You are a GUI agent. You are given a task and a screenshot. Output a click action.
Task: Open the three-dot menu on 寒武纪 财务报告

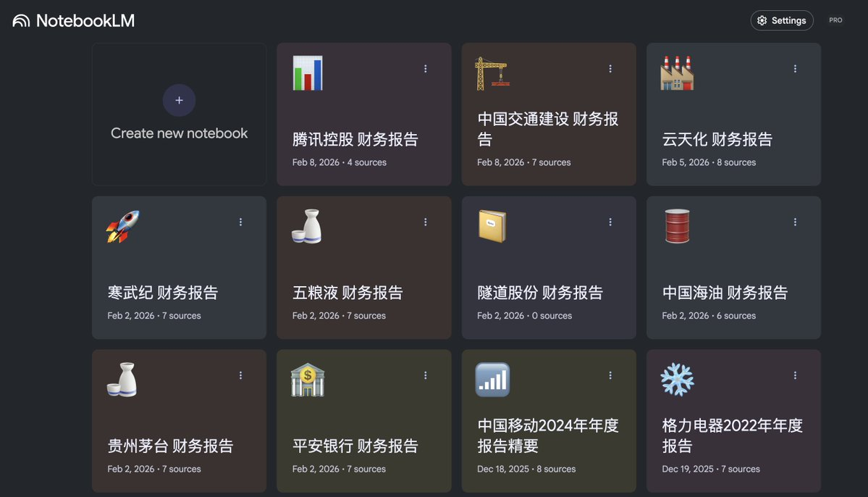coord(240,222)
